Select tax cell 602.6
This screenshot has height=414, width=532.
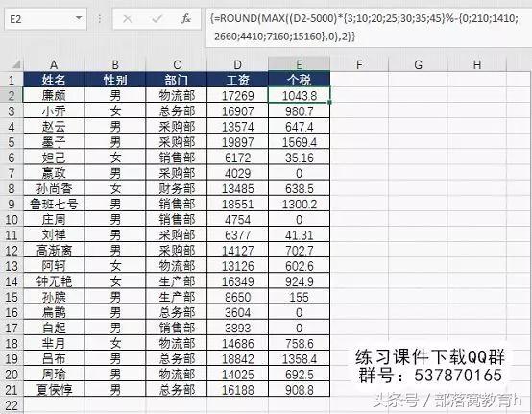click(299, 266)
